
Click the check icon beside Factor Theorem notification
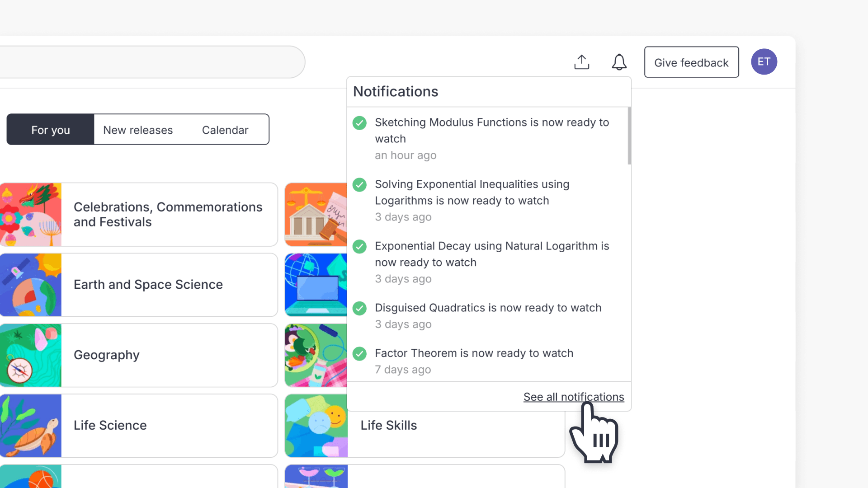click(359, 354)
